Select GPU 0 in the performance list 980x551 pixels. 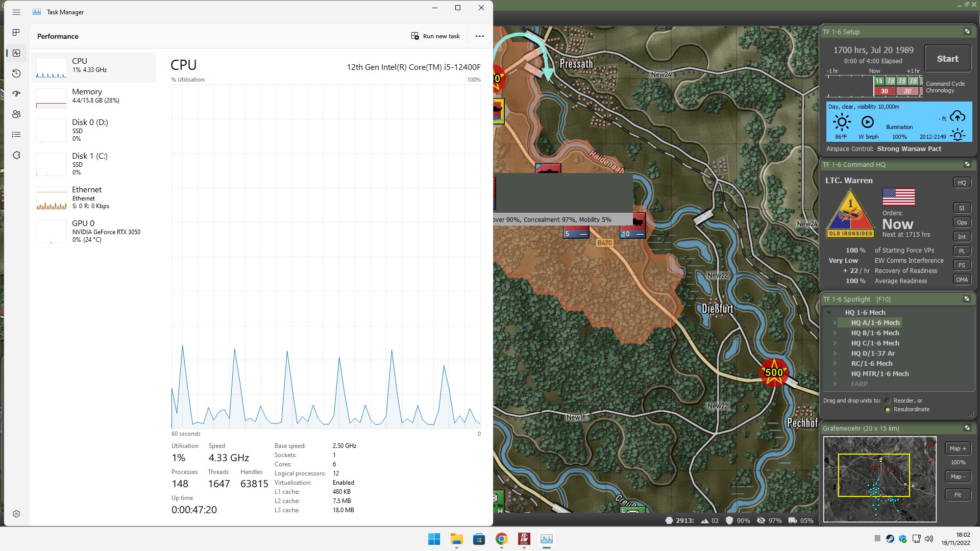(x=94, y=231)
